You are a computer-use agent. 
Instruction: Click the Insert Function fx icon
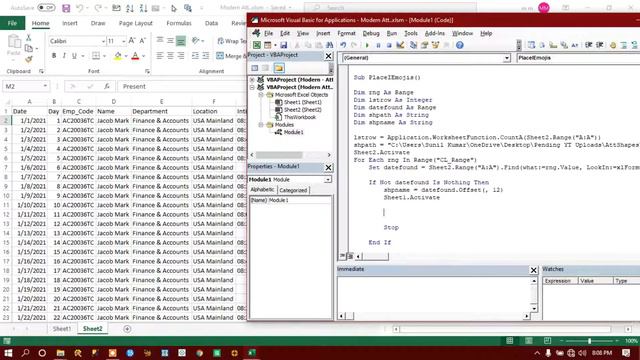pyautogui.click(x=107, y=86)
